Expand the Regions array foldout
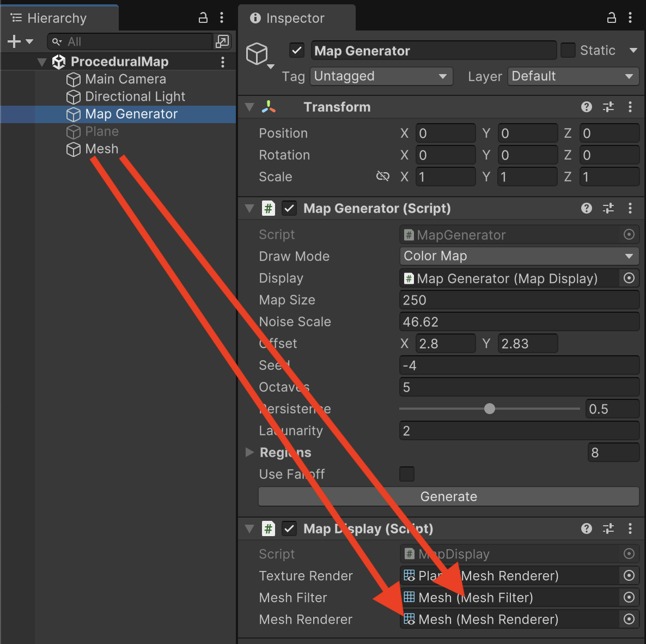646x644 pixels. (x=250, y=452)
